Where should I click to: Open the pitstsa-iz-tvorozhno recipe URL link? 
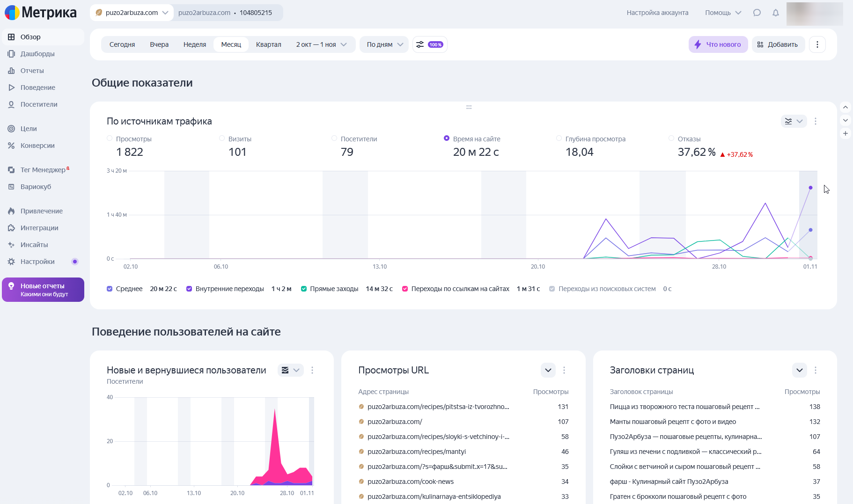coord(438,407)
